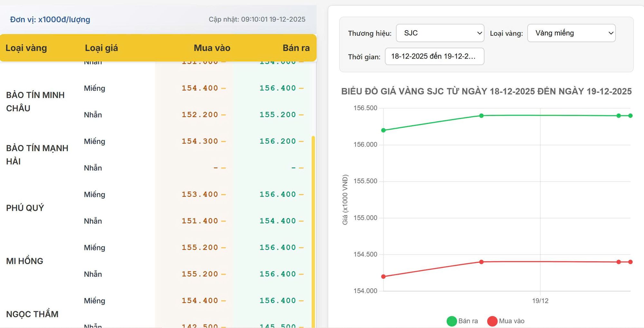Click BẢO TÍN MẠNH HẢI Miếng sell price
Image resolution: width=644 pixels, height=328 pixels.
point(278,141)
